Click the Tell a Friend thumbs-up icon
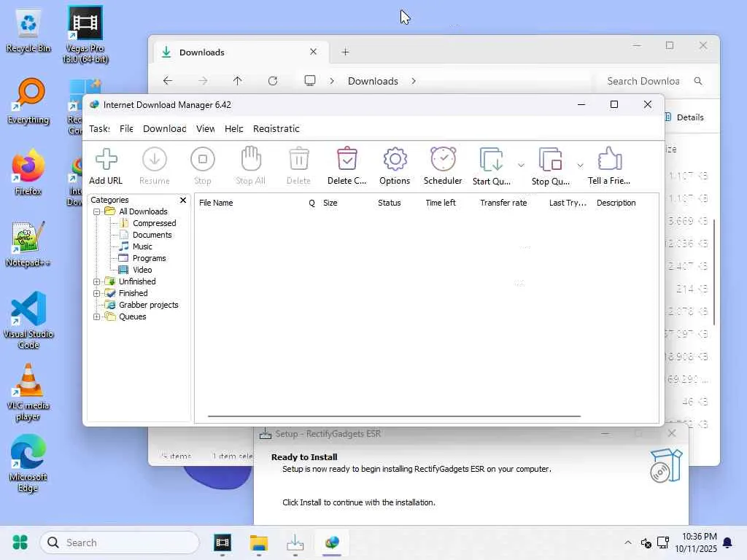747x560 pixels. pos(609,159)
